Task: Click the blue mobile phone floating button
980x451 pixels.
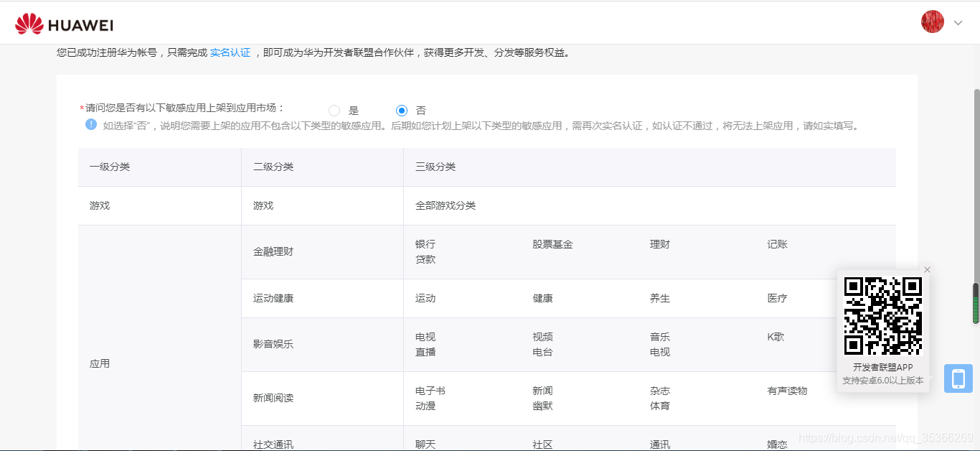Action: coord(958,378)
